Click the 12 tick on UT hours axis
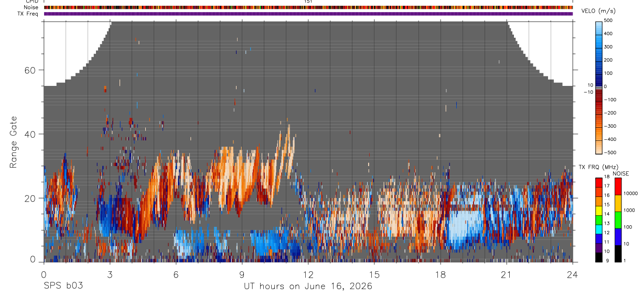Screen dimensions: 644x297 tap(308, 274)
